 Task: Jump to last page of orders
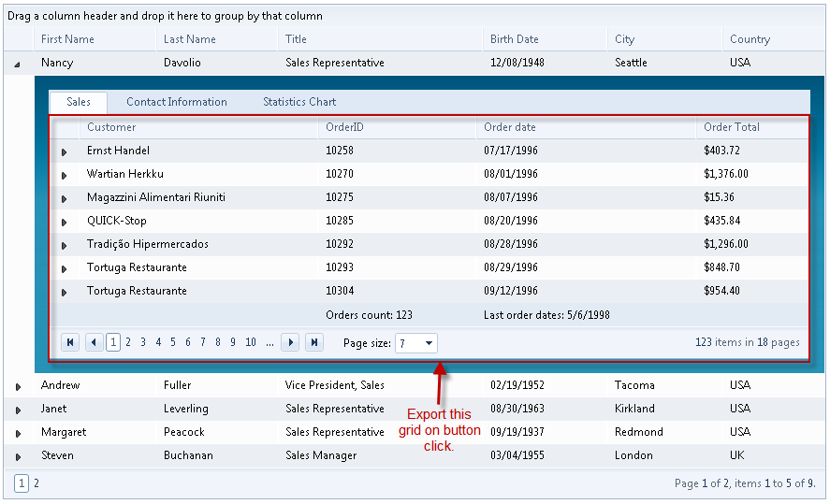point(314,343)
